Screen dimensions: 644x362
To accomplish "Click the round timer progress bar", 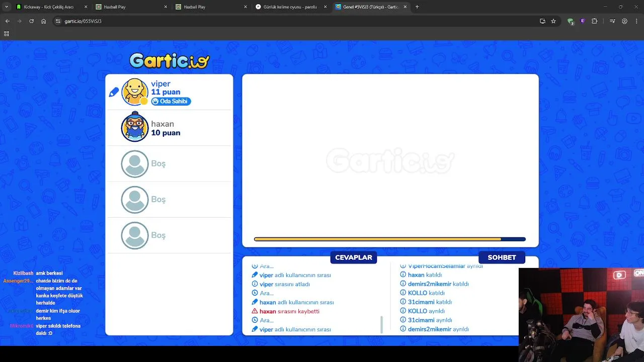I will [390, 239].
